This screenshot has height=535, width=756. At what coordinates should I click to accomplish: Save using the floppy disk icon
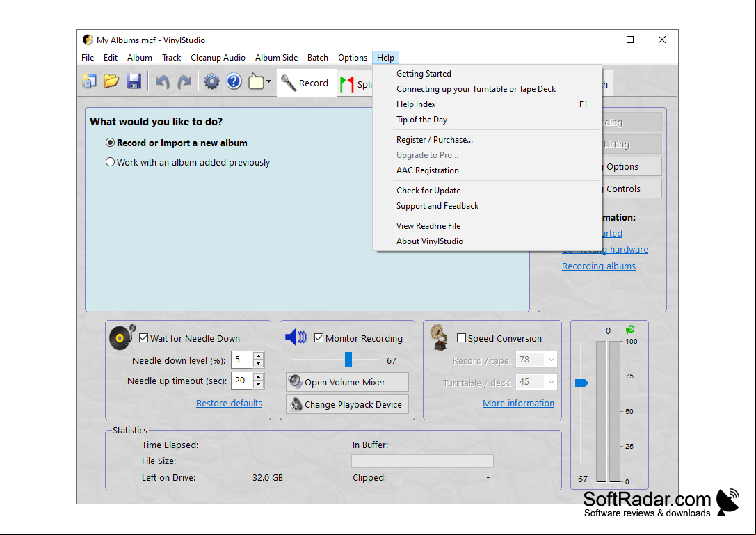click(x=134, y=81)
